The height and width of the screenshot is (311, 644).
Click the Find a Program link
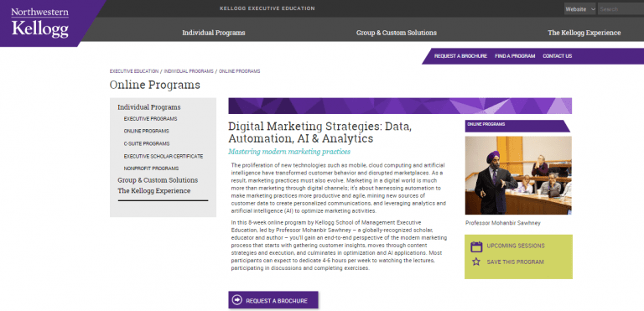515,56
